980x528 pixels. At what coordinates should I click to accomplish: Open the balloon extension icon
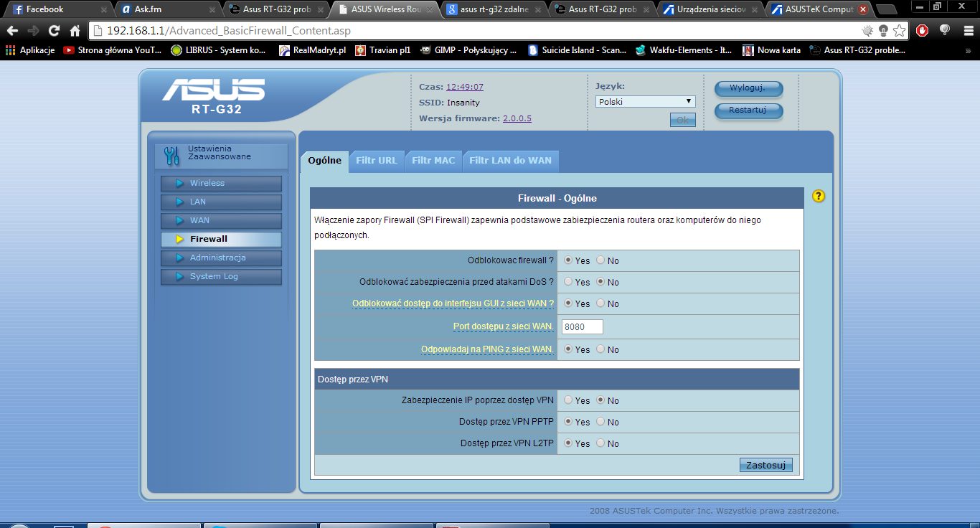click(x=944, y=30)
